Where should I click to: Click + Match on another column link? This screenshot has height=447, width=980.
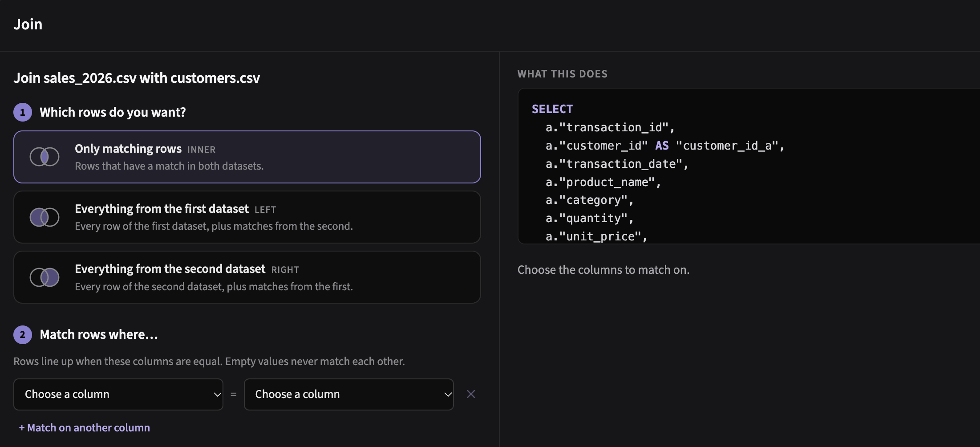click(84, 428)
